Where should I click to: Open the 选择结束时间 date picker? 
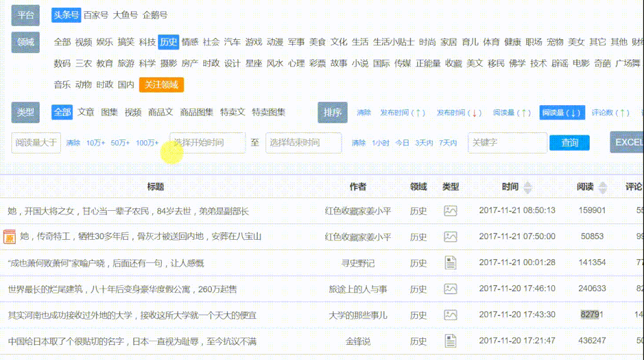303,143
